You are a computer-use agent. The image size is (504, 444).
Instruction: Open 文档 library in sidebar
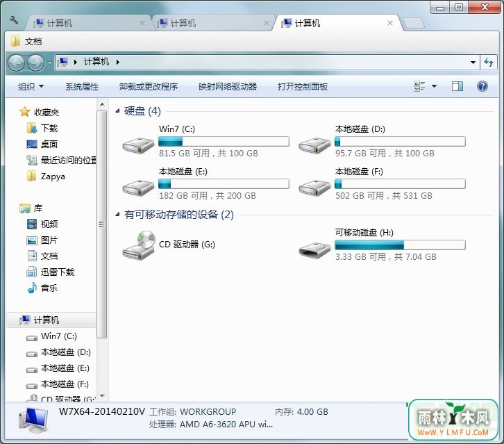42,256
